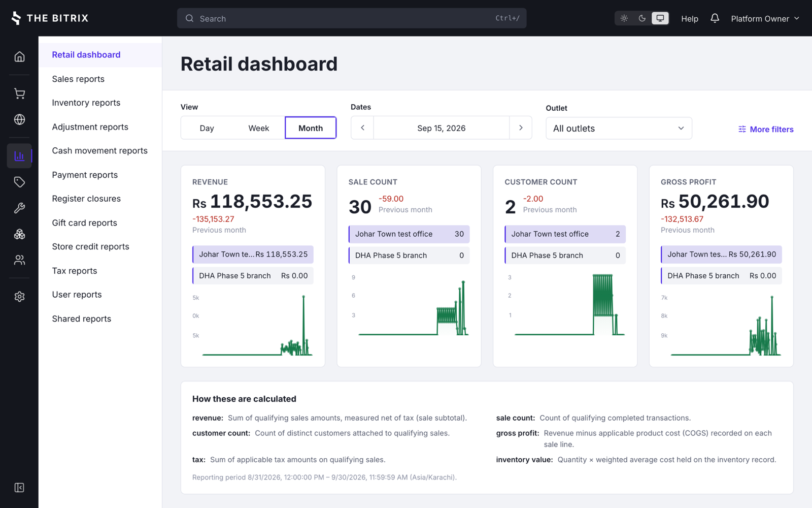Select system theme monitor icon

click(660, 18)
